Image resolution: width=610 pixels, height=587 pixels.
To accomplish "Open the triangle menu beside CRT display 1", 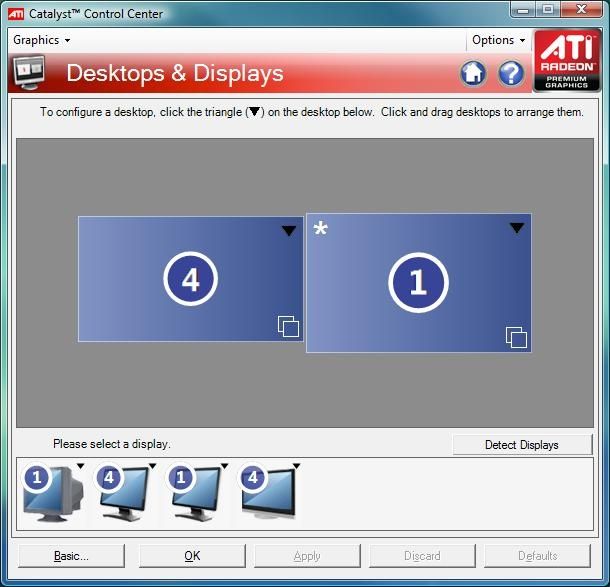I will pyautogui.click(x=80, y=466).
